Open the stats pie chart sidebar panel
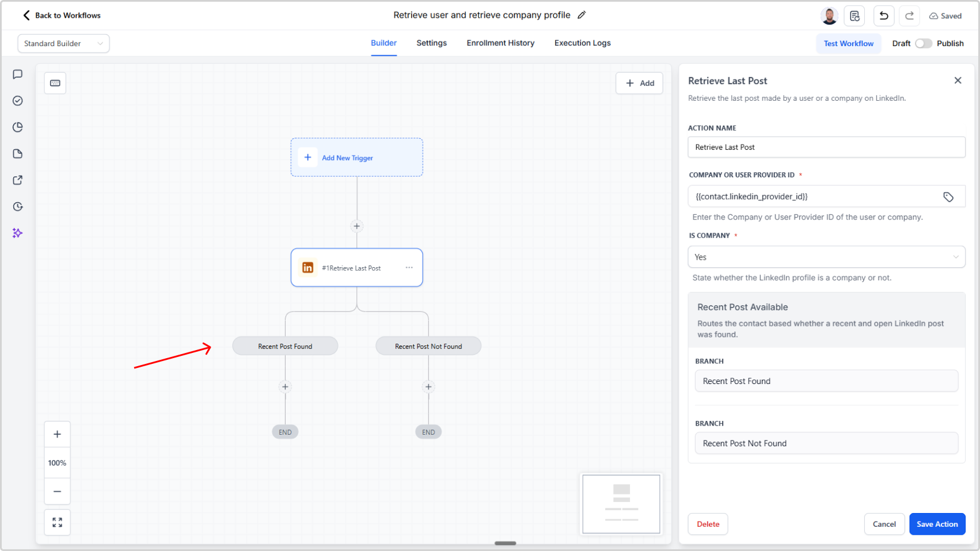Screen dimensions: 980x551 pos(17,127)
